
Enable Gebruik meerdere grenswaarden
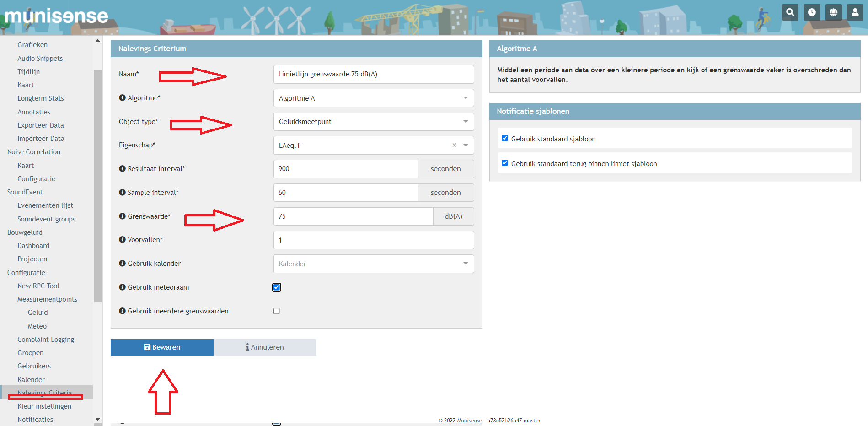tap(276, 311)
